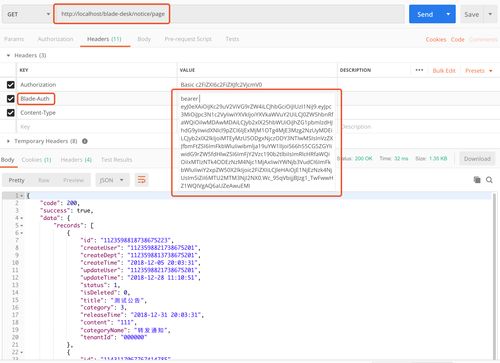
Task: Collapse the Headers (3) section
Action: [x=8, y=55]
